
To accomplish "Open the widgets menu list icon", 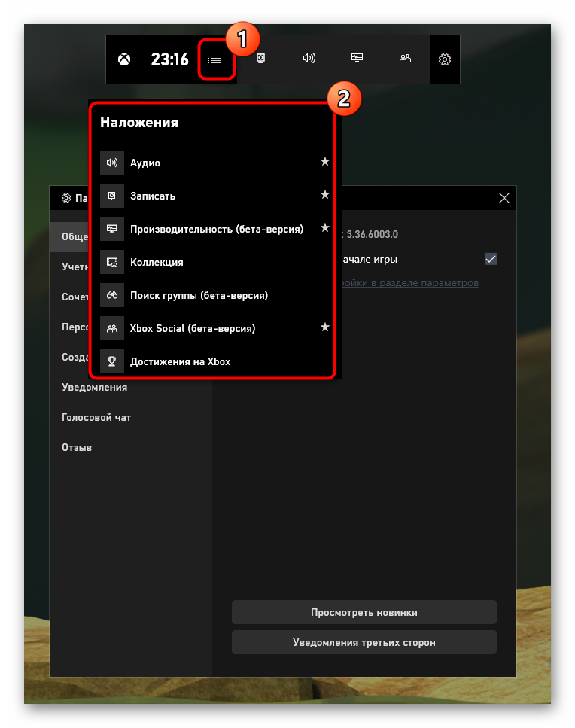I will tap(214, 59).
